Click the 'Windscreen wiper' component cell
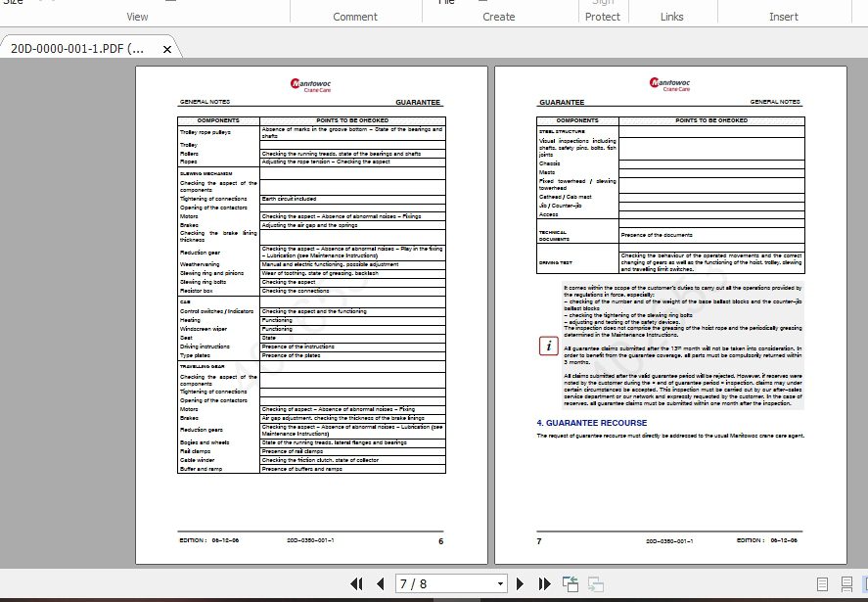 pyautogui.click(x=218, y=329)
